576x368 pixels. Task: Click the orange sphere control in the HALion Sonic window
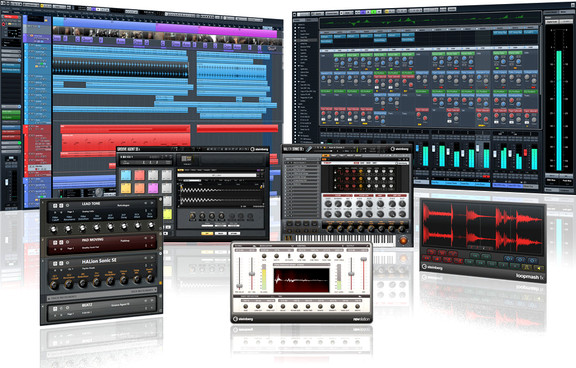pyautogui.click(x=403, y=241)
